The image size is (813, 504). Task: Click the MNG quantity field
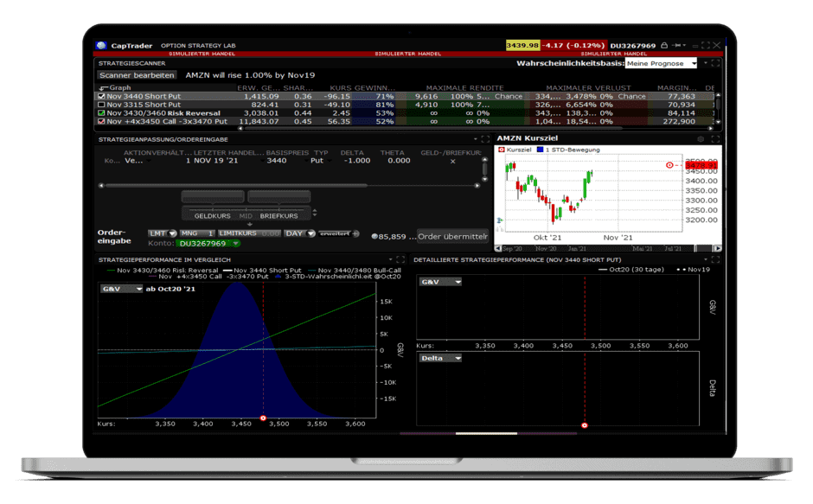coord(196,233)
